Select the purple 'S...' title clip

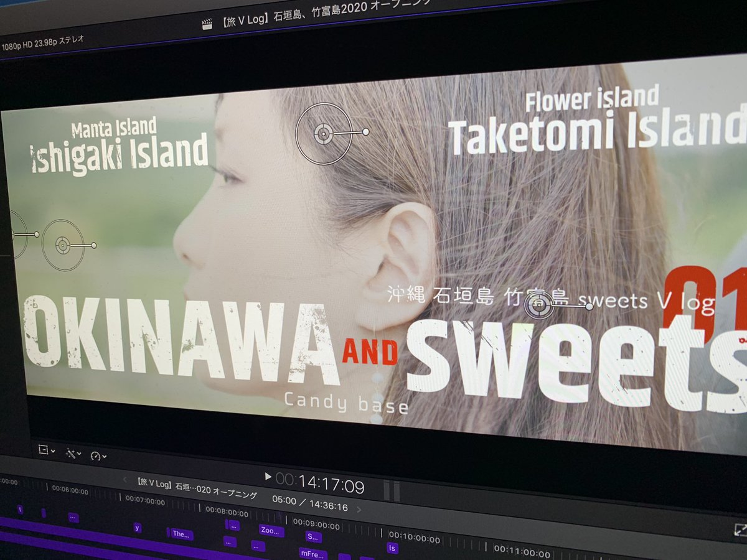click(313, 536)
